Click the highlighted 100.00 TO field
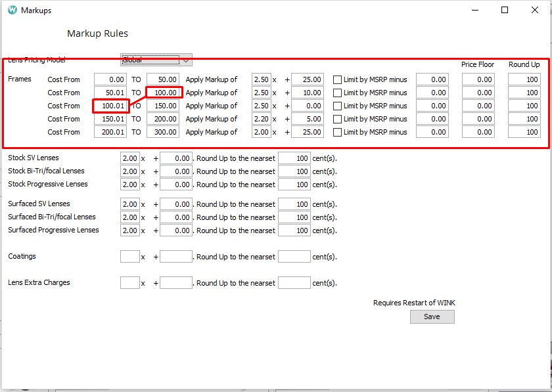 click(163, 93)
